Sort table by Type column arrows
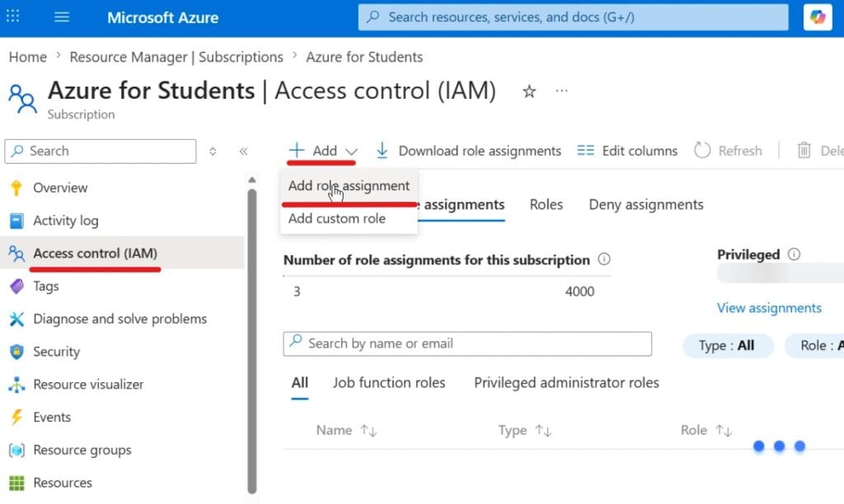Viewport: 844px width, 504px height. pos(543,431)
